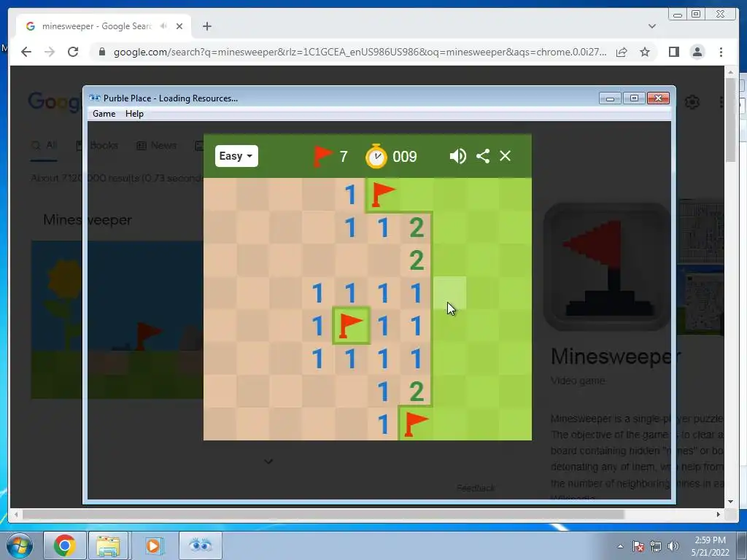Click the highlighted unrevealed green tile
Viewport: 747px width, 560px height.
tap(449, 293)
